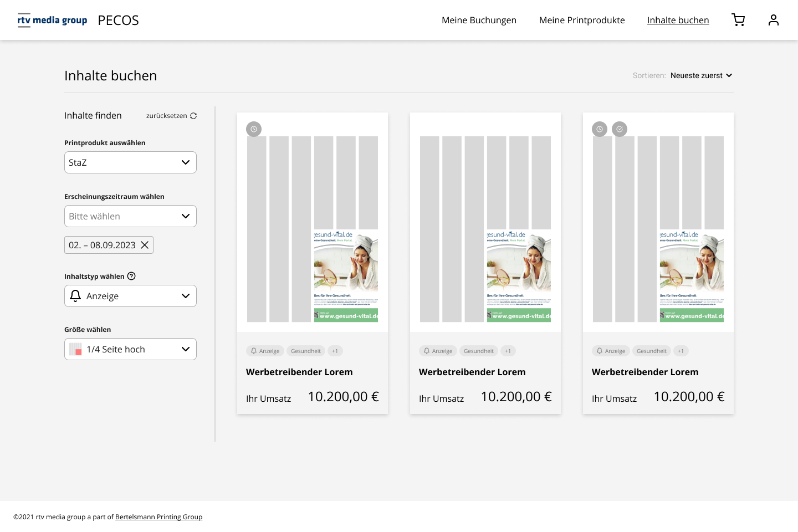The width and height of the screenshot is (798, 532).
Task: Go to Meine Buchungen
Action: point(479,20)
